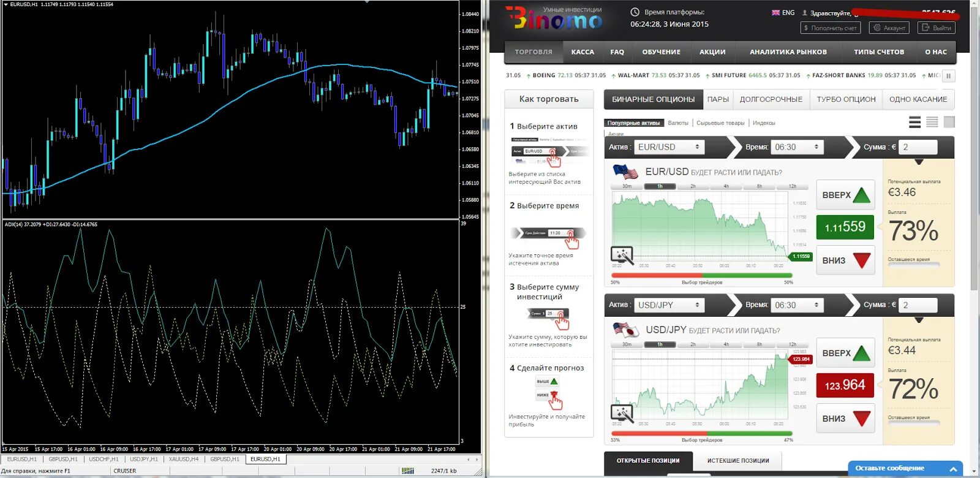Open the USD/JPY asset dropdown
The width and height of the screenshot is (980, 478).
coord(669,305)
